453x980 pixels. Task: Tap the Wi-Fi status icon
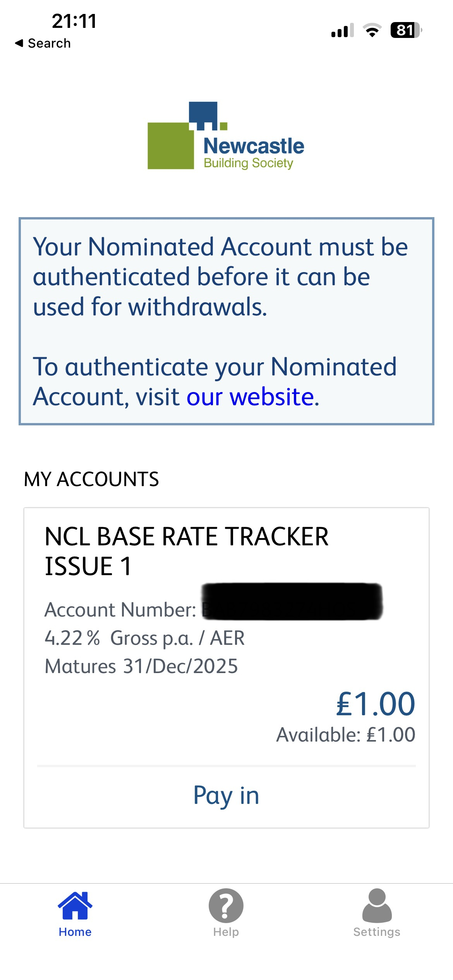372,30
